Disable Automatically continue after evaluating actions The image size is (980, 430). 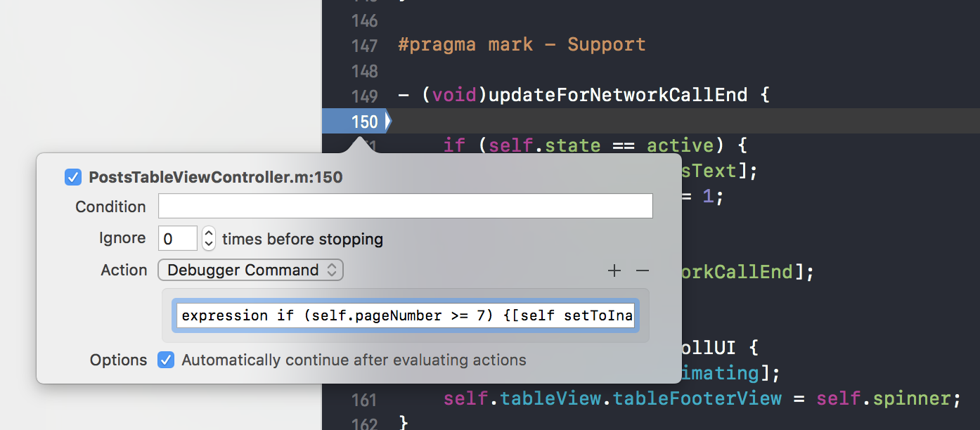166,360
